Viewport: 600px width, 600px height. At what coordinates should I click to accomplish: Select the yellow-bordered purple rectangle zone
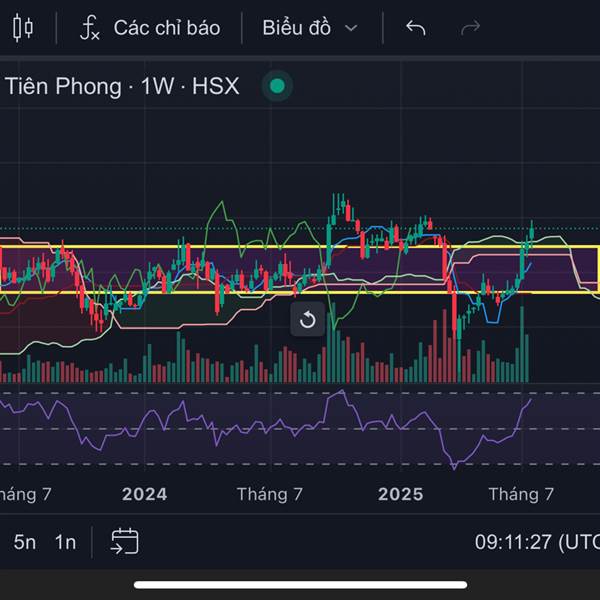pos(299,270)
